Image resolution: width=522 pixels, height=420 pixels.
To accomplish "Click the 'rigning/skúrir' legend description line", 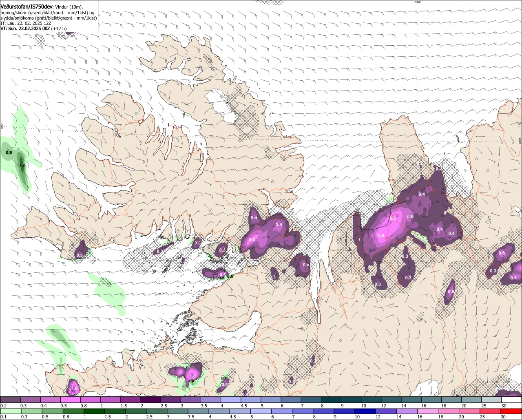I will click(x=47, y=13).
